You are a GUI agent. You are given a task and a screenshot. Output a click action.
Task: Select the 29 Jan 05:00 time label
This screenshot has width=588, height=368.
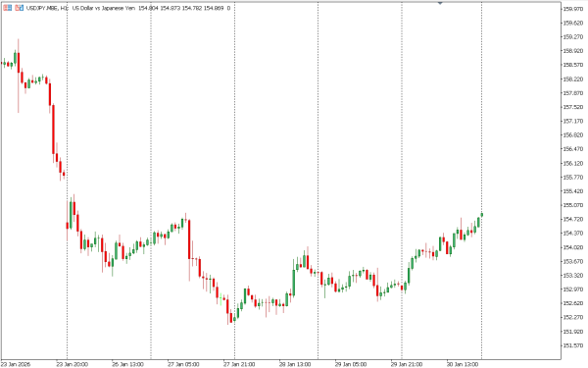coord(351,364)
